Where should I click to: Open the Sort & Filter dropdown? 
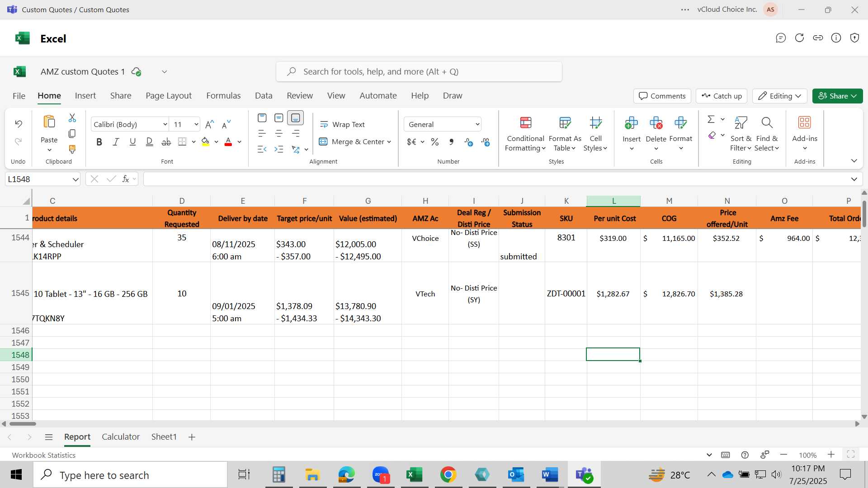pos(741,134)
